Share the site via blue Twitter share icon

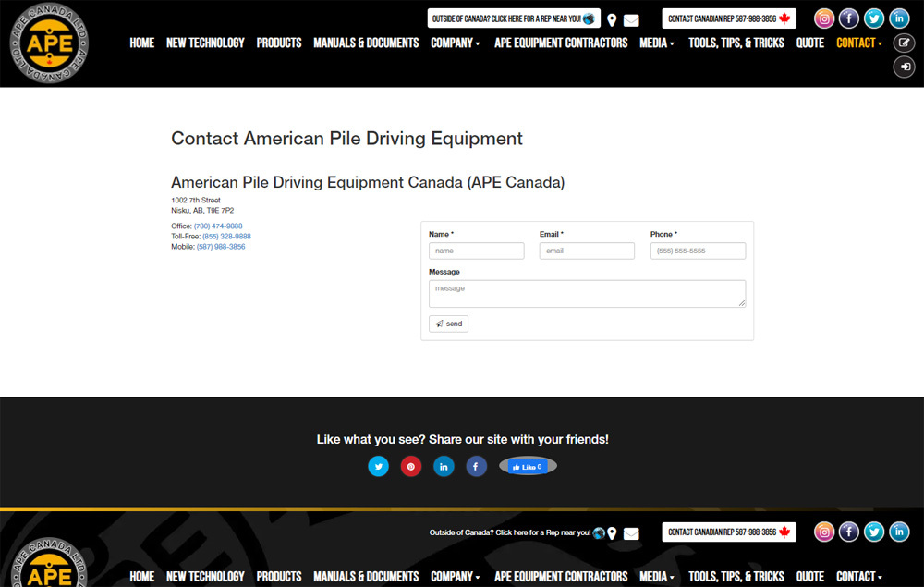point(379,467)
